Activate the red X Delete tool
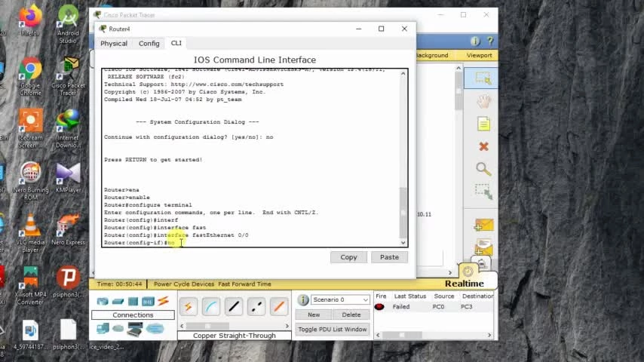Image resolution: width=644 pixels, height=362 pixels. (483, 146)
